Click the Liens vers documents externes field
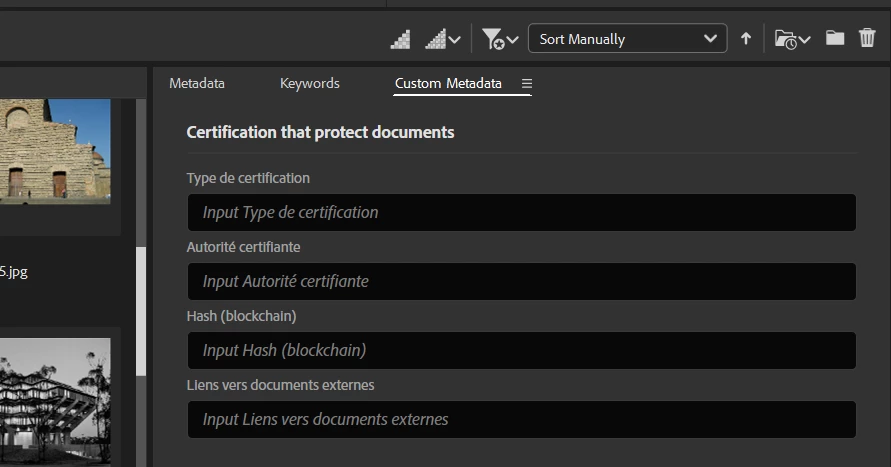The image size is (891, 467). [x=521, y=419]
